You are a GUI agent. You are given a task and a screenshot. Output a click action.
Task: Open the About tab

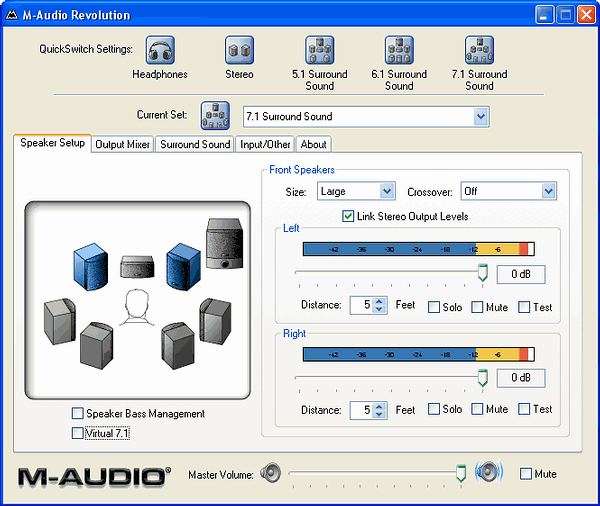pyautogui.click(x=313, y=144)
